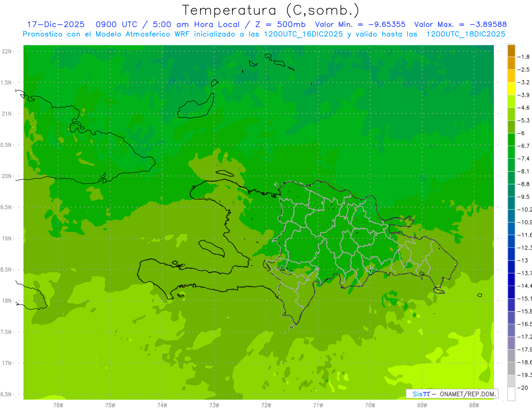Pick the orange swatch between -1.8 and -2.5
The height and width of the screenshot is (411, 532).
[511, 63]
